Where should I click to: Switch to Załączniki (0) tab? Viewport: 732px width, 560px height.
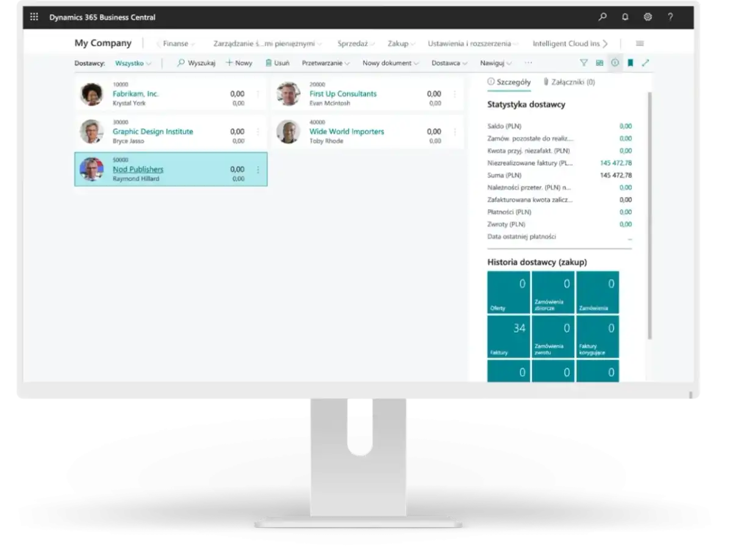pos(569,82)
